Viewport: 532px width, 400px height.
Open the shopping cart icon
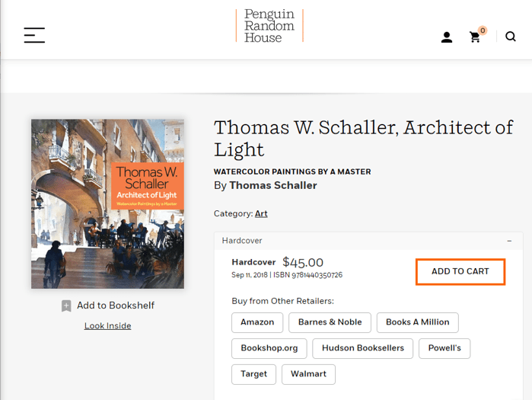point(476,37)
